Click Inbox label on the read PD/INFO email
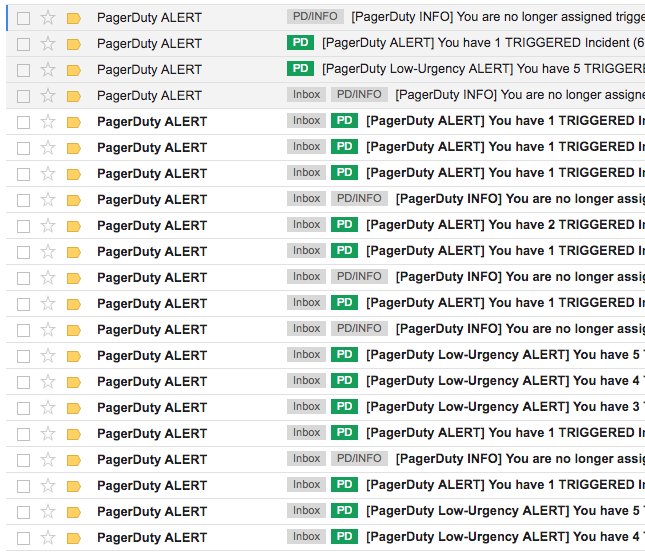Image resolution: width=645 pixels, height=554 pixels. [306, 95]
